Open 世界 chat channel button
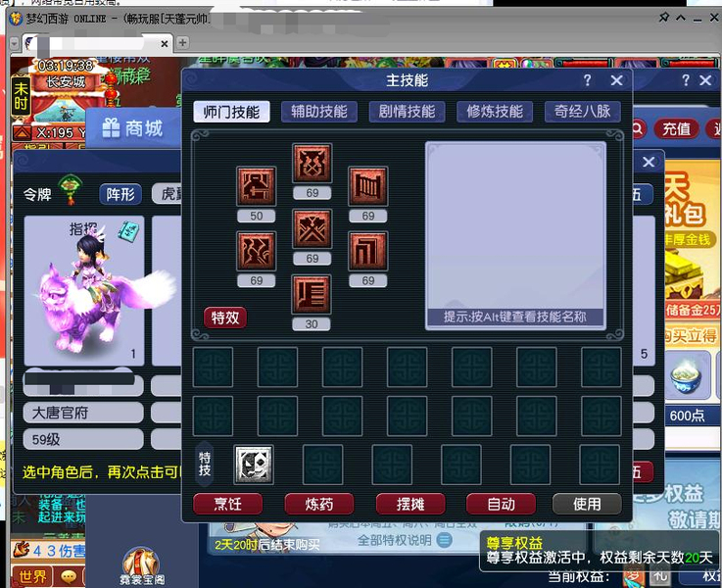This screenshot has width=722, height=588. pos(31,576)
